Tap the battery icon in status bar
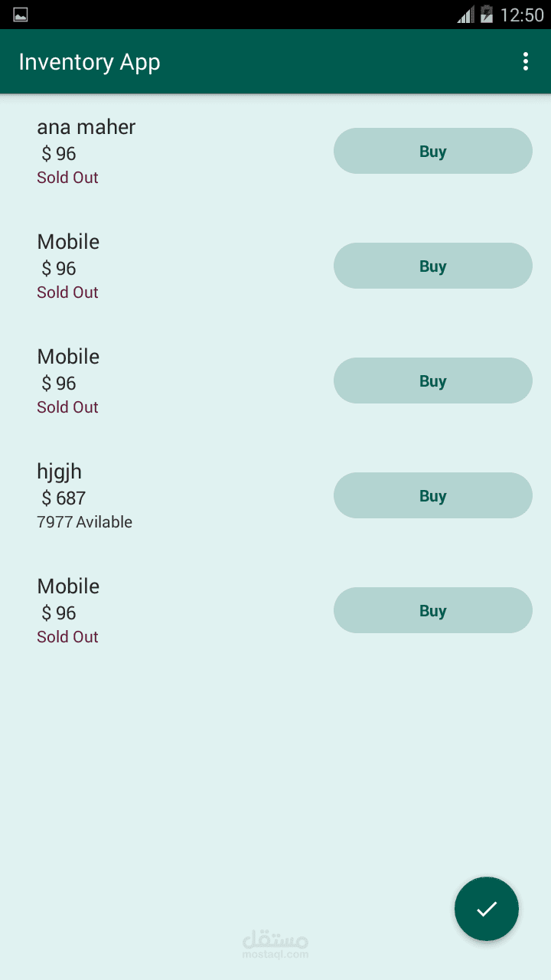This screenshot has width=551, height=980. (486, 15)
